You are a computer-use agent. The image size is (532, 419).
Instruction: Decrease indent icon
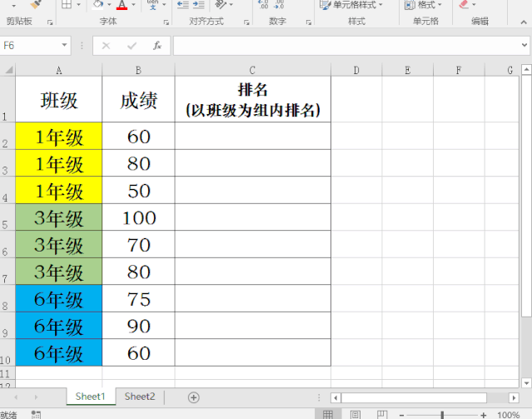[183, 4]
